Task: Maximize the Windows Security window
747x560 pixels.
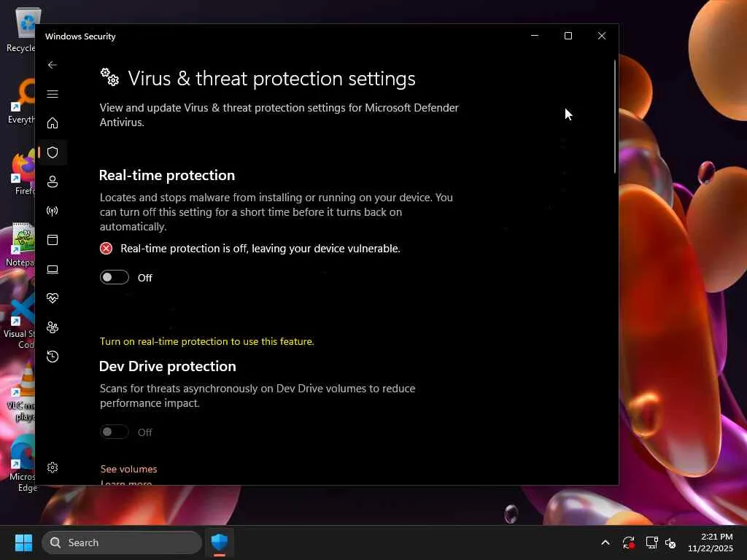Action: (568, 36)
